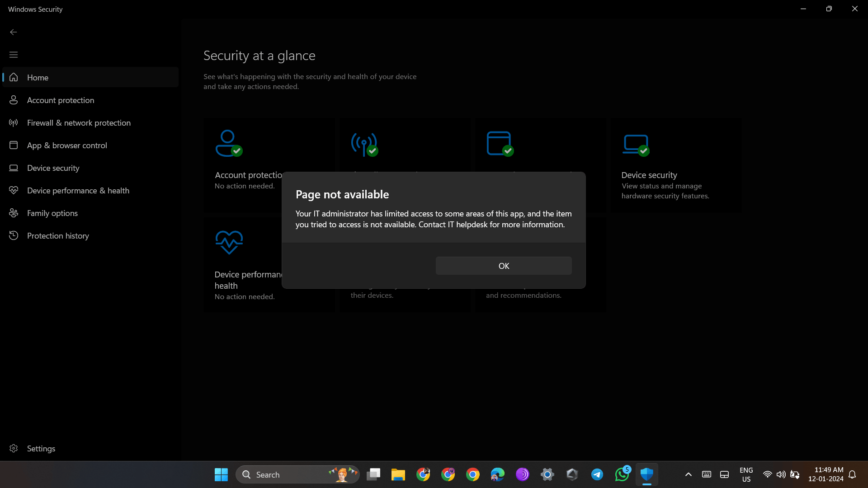Click OK in the Page not available dialog
Screen dimensions: 868x488
click(503, 266)
